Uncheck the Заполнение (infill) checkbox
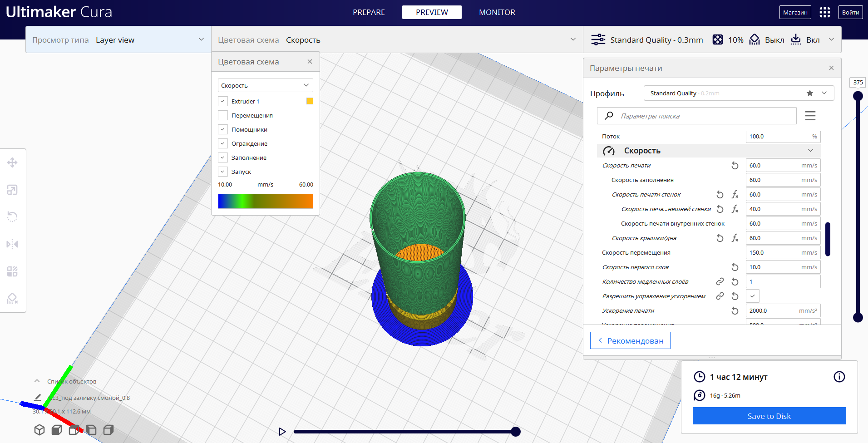 [223, 158]
